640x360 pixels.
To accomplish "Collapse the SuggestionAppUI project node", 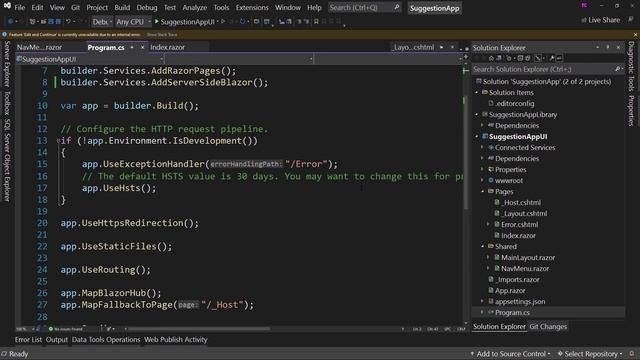I will pos(476,137).
